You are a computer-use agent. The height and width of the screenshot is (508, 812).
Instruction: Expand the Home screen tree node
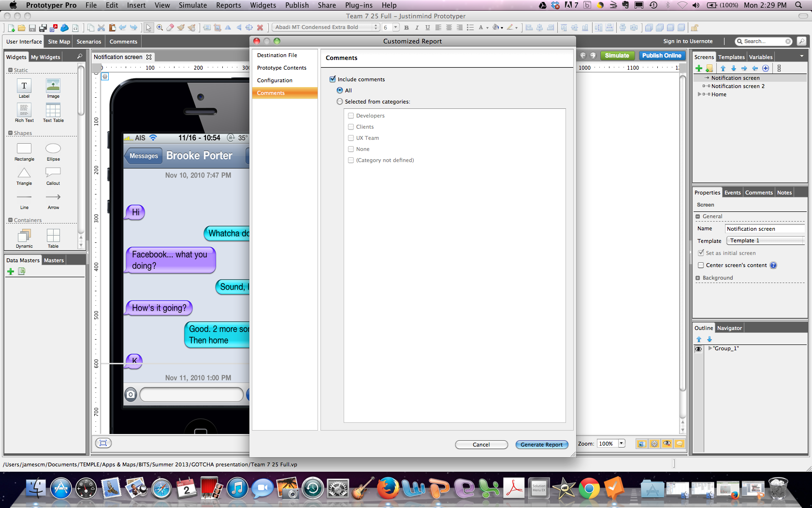tap(699, 94)
